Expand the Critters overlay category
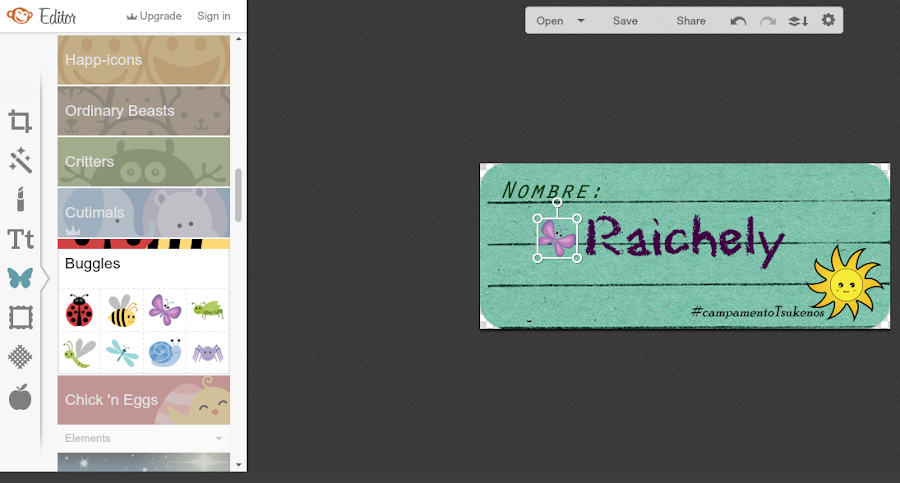900x483 pixels. click(x=143, y=161)
